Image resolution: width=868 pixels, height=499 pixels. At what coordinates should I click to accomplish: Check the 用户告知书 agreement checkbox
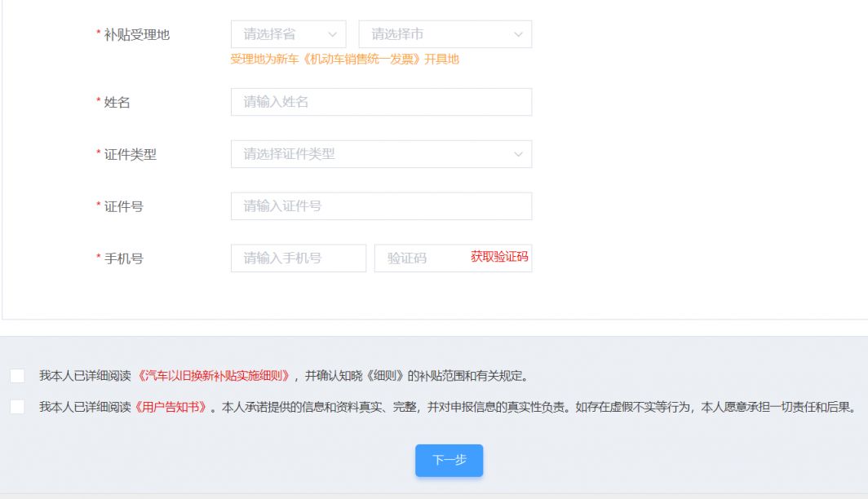point(17,407)
